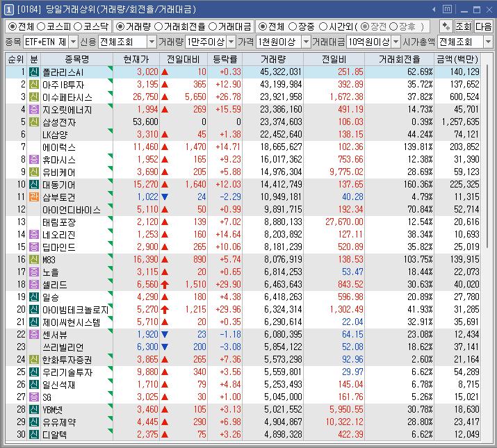
Task: Click the 증 badge next to 휴마시스
Action: coord(34,159)
